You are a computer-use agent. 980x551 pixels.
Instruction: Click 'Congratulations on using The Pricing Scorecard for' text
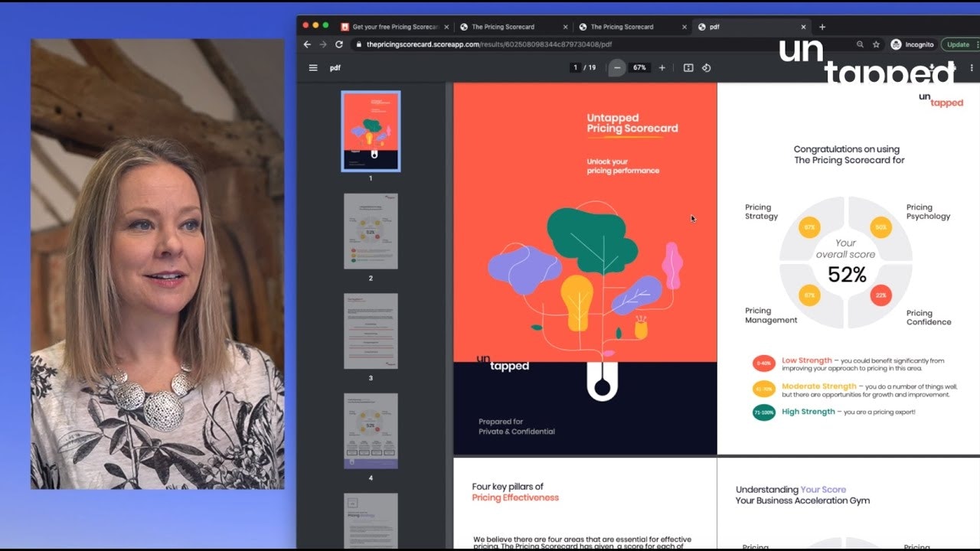click(x=848, y=155)
